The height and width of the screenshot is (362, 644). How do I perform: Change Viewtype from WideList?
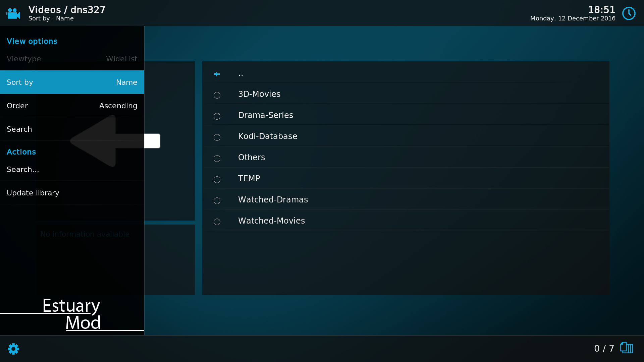[x=72, y=59]
